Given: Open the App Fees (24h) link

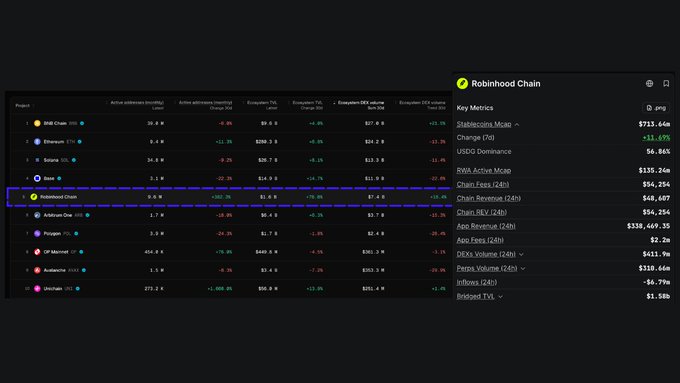Looking at the screenshot, I should click(x=480, y=240).
